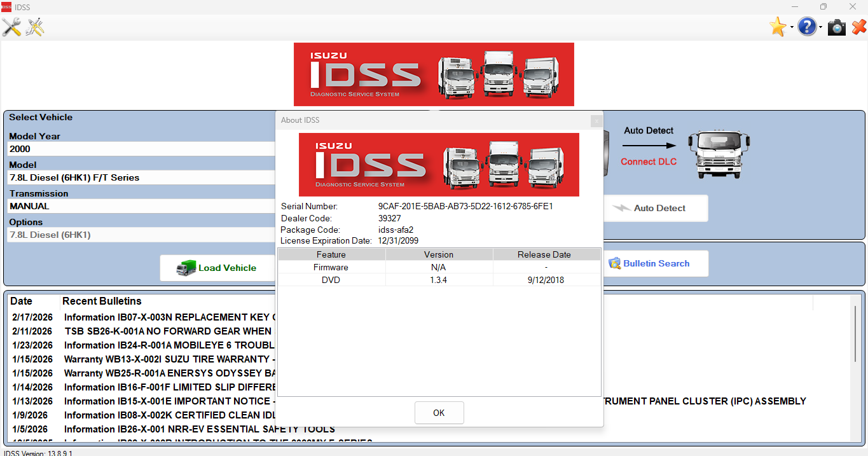Click the dealer code value 39327

point(389,218)
